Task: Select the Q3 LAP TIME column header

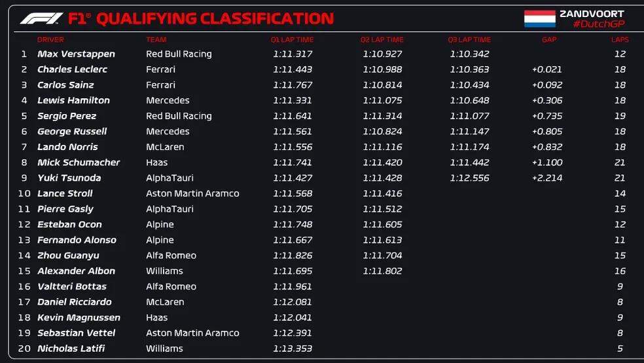Action: click(469, 40)
